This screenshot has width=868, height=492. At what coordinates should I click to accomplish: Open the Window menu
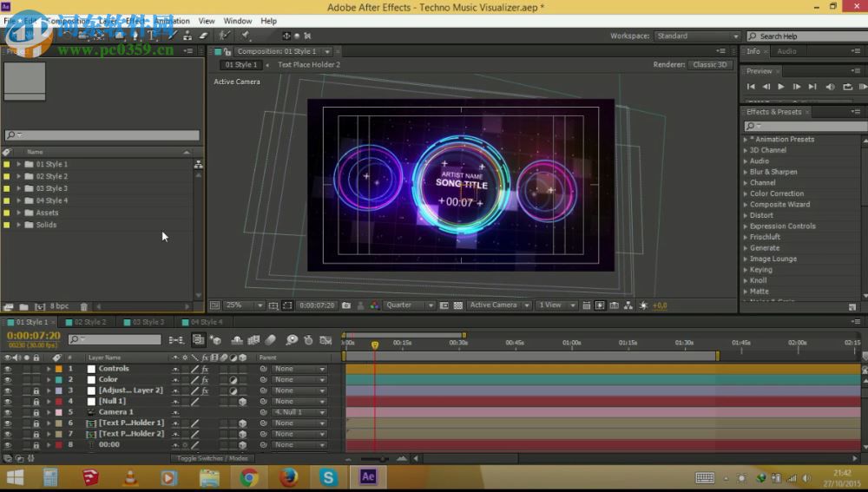click(238, 21)
